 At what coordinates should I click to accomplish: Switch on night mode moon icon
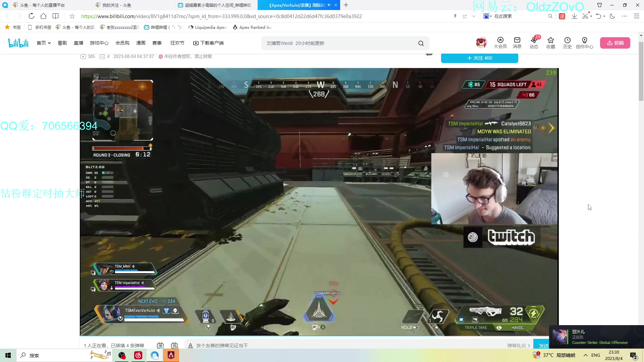[612, 16]
